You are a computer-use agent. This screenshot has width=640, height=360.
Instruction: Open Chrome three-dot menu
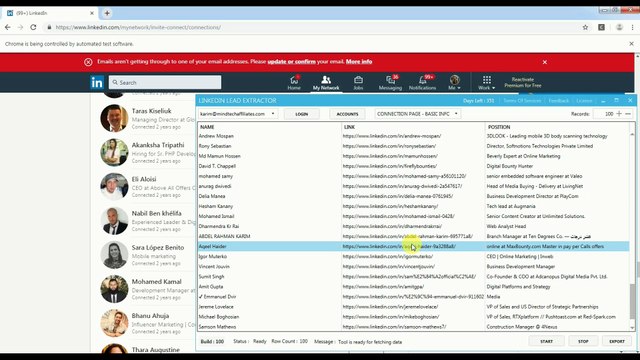click(632, 27)
